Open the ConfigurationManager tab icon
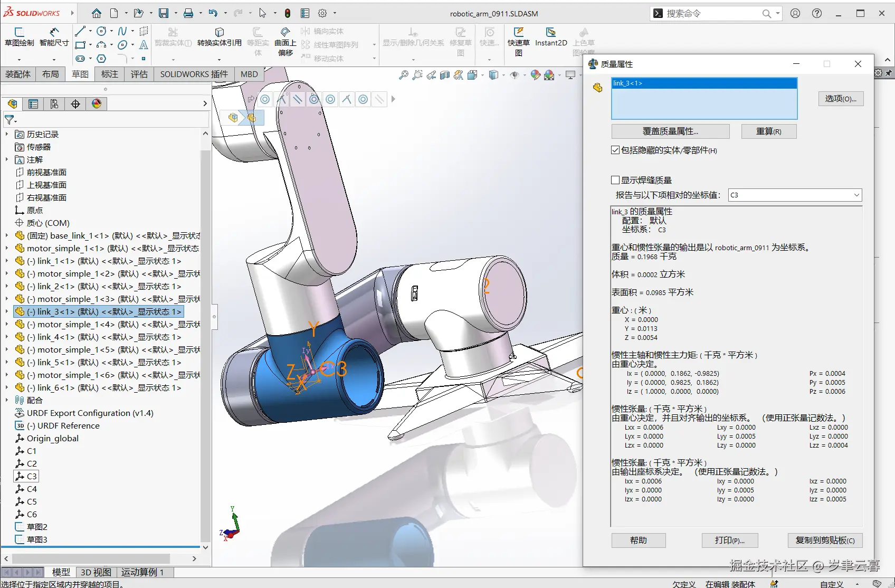This screenshot has width=895, height=588. coord(54,104)
